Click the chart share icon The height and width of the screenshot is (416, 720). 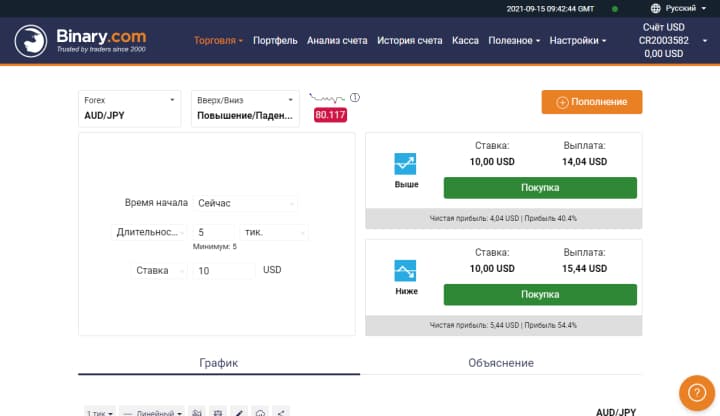[x=281, y=412]
